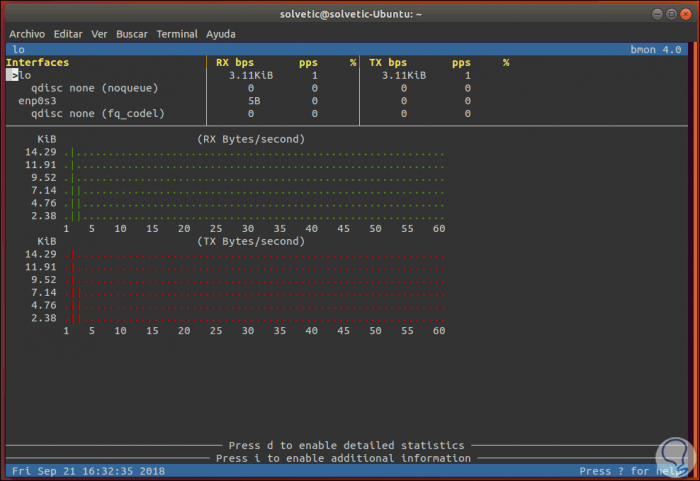Image resolution: width=700 pixels, height=481 pixels.
Task: Click the 7.14 label on TX graph
Action: coord(44,293)
